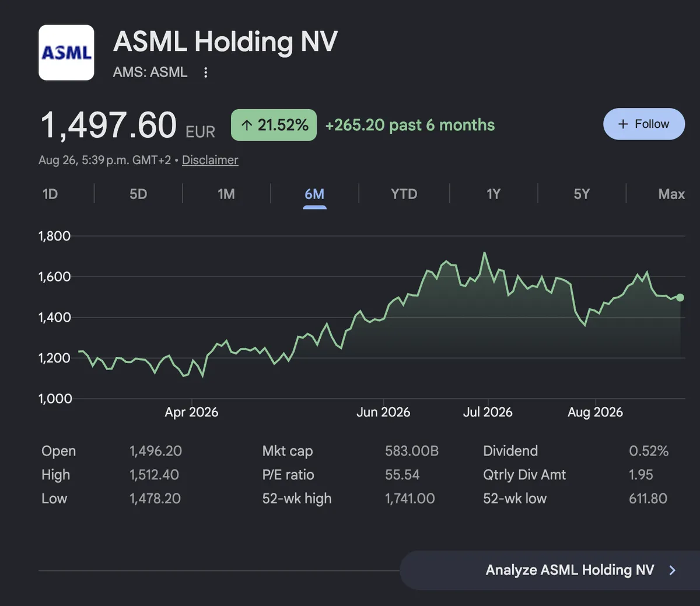Click the ASML Holding NV title
Viewport: 700px width, 606px height.
coord(226,41)
